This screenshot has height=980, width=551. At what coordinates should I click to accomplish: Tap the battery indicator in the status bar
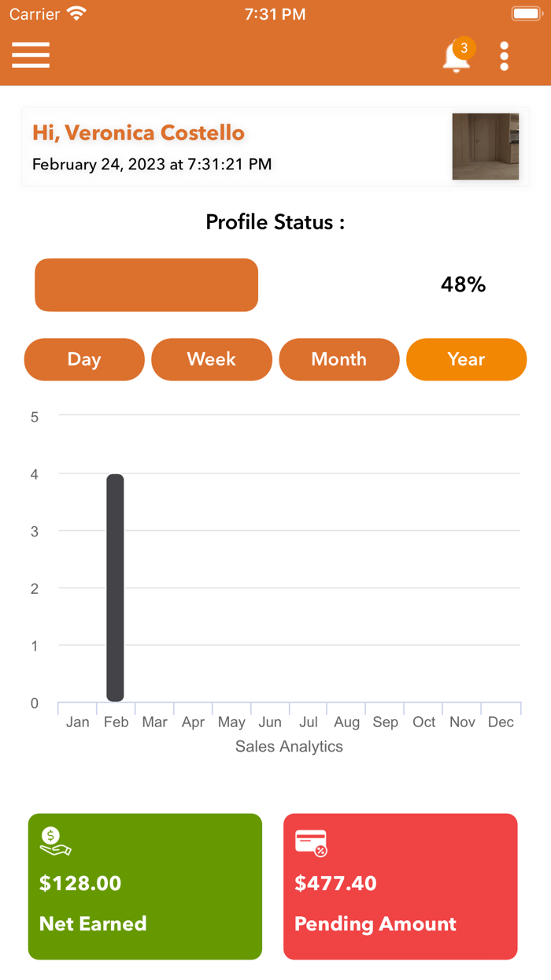click(x=527, y=13)
